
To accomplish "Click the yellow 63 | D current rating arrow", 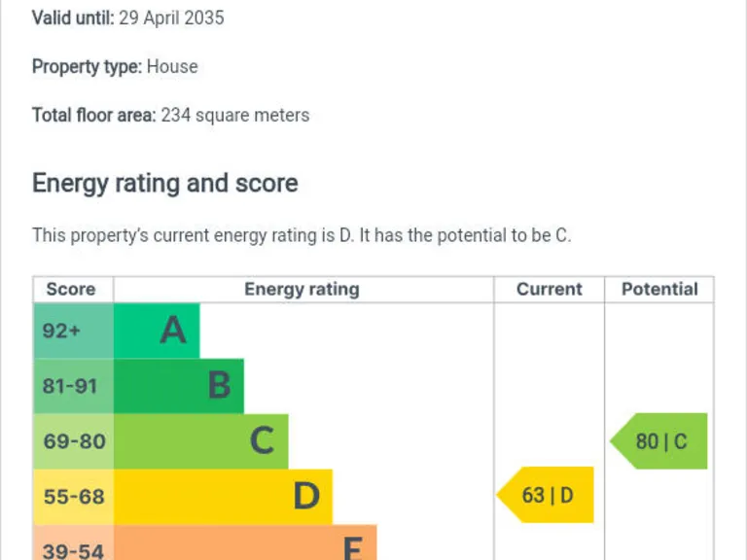I will point(545,495).
